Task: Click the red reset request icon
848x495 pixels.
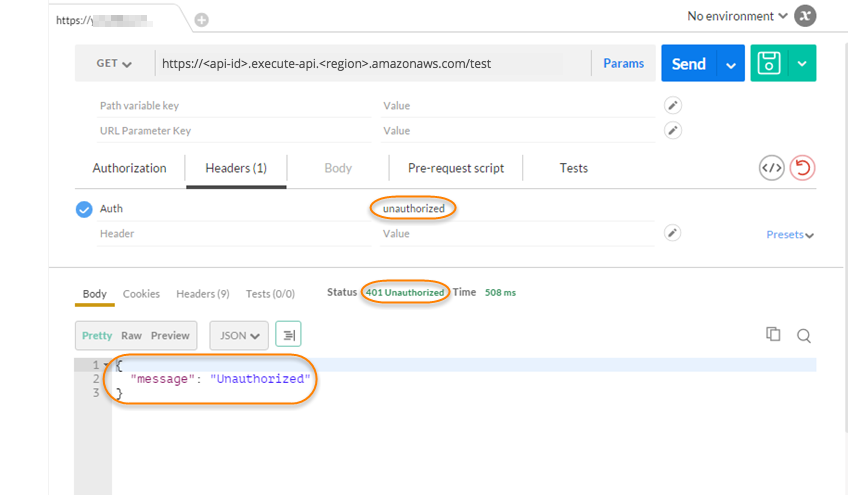Action: [x=802, y=168]
